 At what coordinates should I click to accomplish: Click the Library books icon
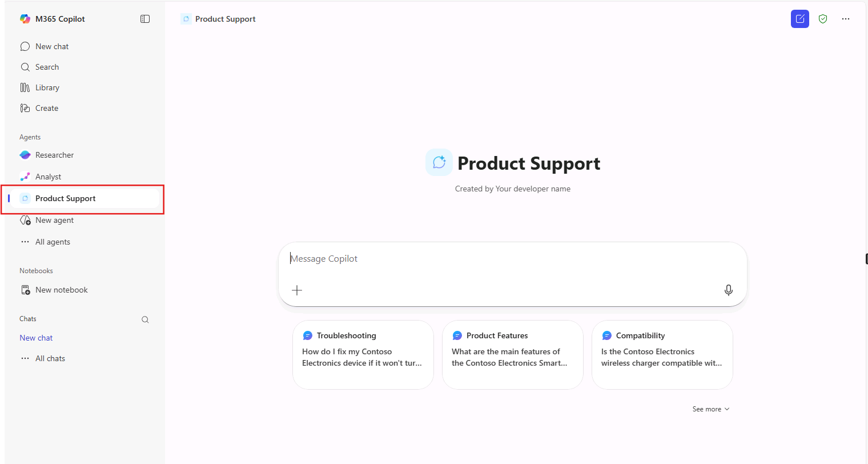pyautogui.click(x=25, y=87)
